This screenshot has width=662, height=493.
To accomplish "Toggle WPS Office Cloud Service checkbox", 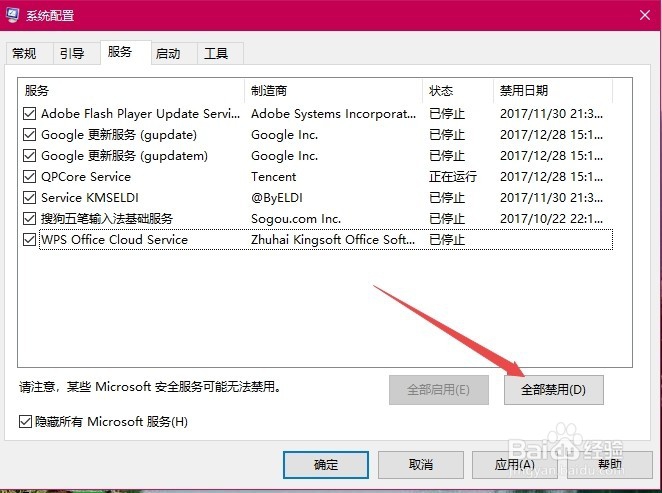I will pyautogui.click(x=29, y=240).
